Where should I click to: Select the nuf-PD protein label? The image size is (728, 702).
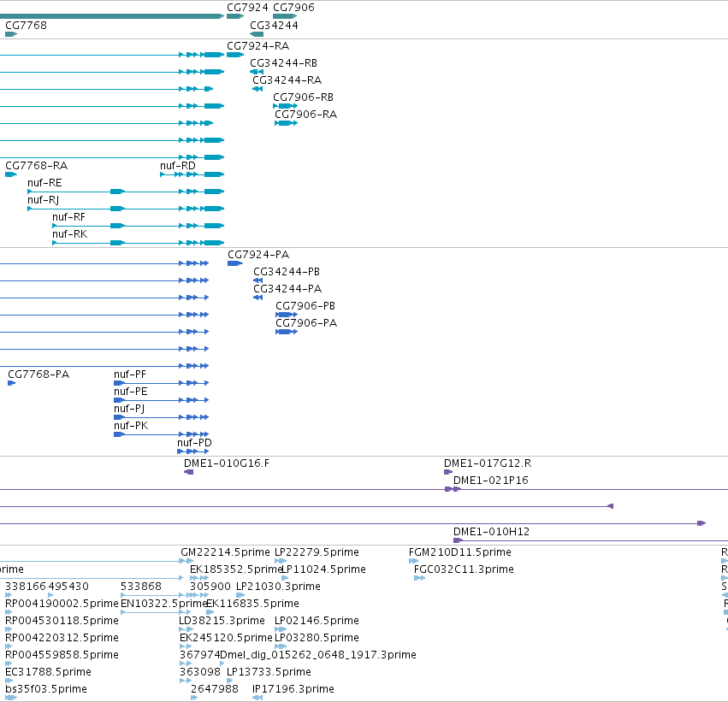click(194, 443)
